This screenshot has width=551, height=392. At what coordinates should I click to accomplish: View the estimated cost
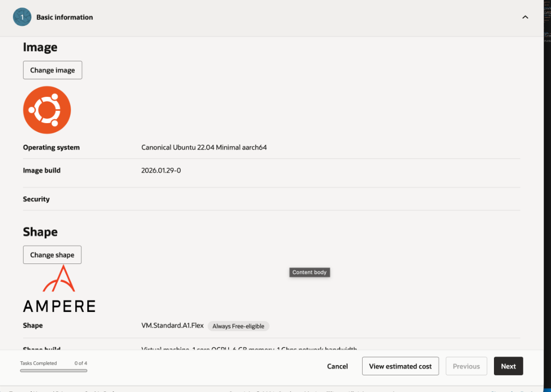(400, 366)
